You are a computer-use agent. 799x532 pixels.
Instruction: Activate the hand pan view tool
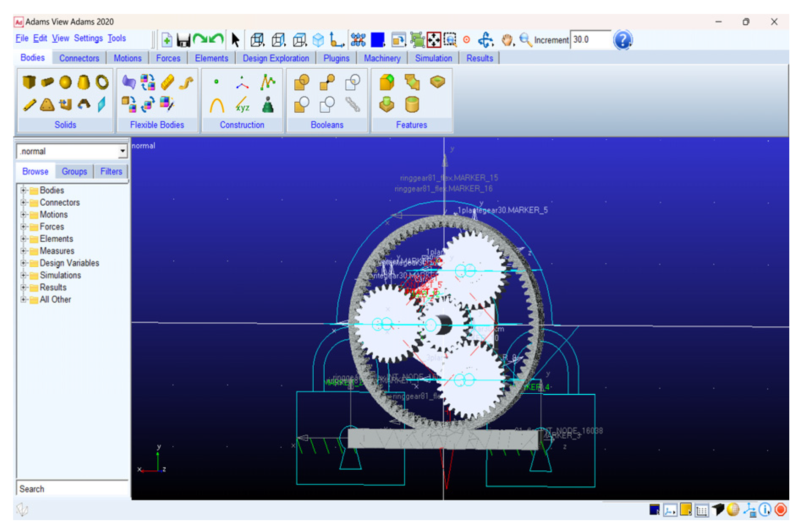[507, 40]
